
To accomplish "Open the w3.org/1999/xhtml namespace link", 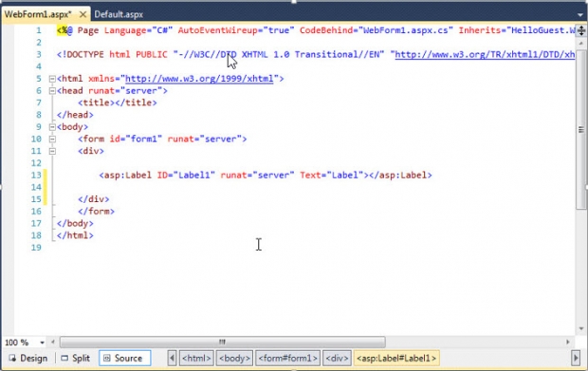I will coord(199,79).
